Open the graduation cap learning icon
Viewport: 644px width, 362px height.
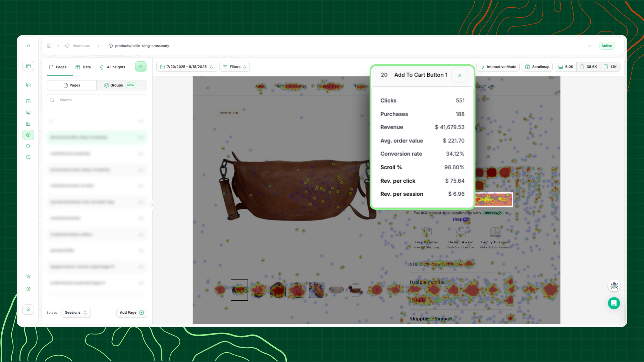[29, 277]
